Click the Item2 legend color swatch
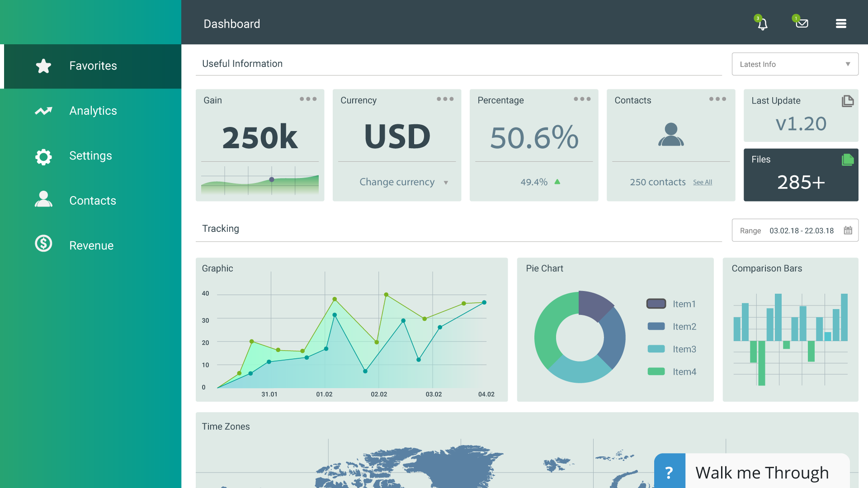 pos(656,326)
